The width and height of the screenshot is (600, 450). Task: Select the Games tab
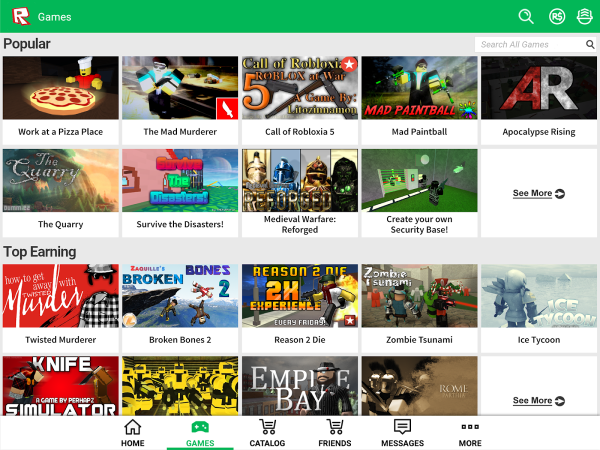(200, 433)
